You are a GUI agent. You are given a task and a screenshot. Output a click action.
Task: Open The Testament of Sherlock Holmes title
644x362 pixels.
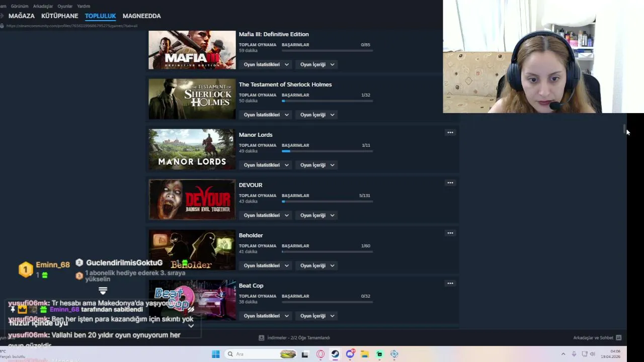(285, 84)
